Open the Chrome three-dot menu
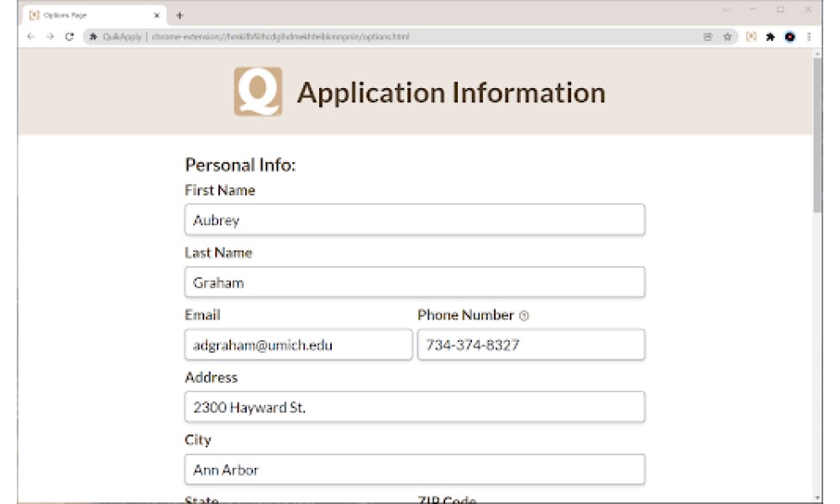 click(x=809, y=36)
